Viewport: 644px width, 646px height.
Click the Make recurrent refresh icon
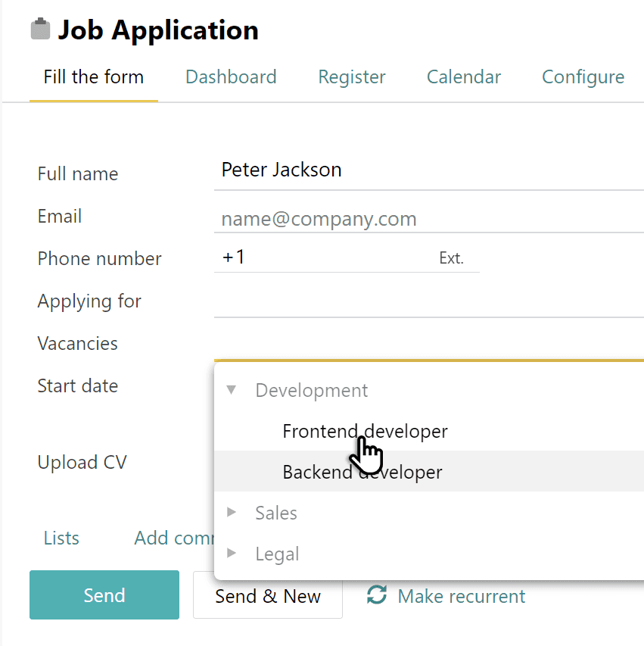[x=376, y=596]
